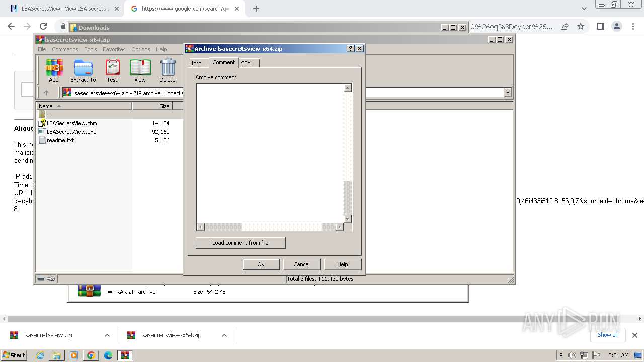Click the Extract To toolbar icon
644x362 pixels.
click(x=83, y=71)
